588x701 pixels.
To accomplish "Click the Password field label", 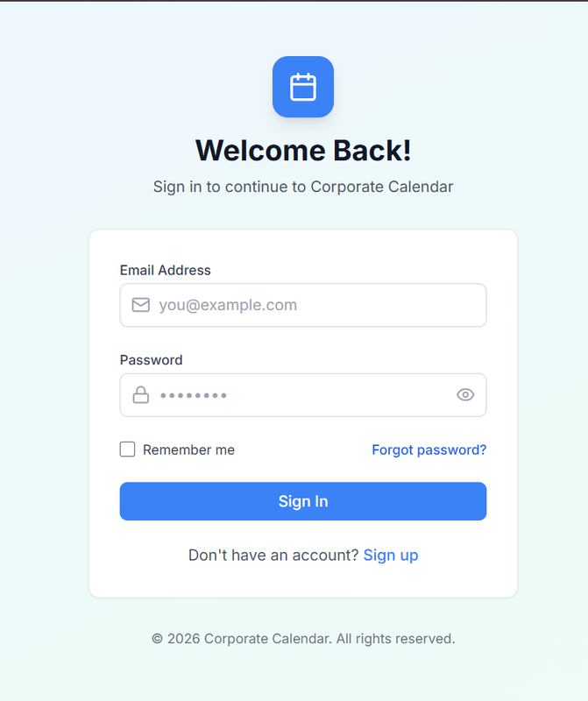I will click(152, 360).
